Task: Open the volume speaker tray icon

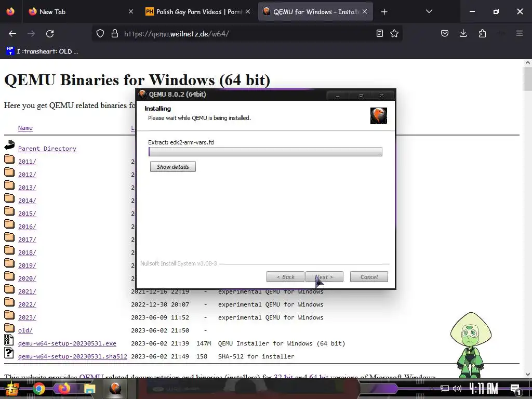Action: point(457,389)
